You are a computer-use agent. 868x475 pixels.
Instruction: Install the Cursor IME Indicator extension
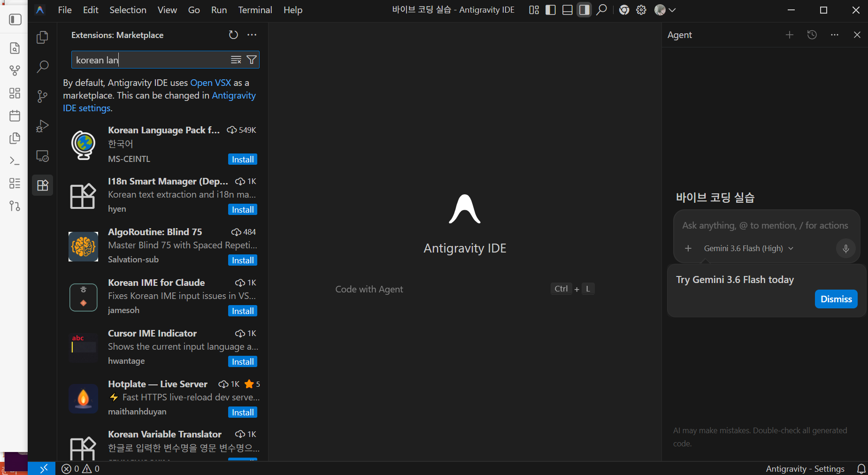(x=243, y=361)
